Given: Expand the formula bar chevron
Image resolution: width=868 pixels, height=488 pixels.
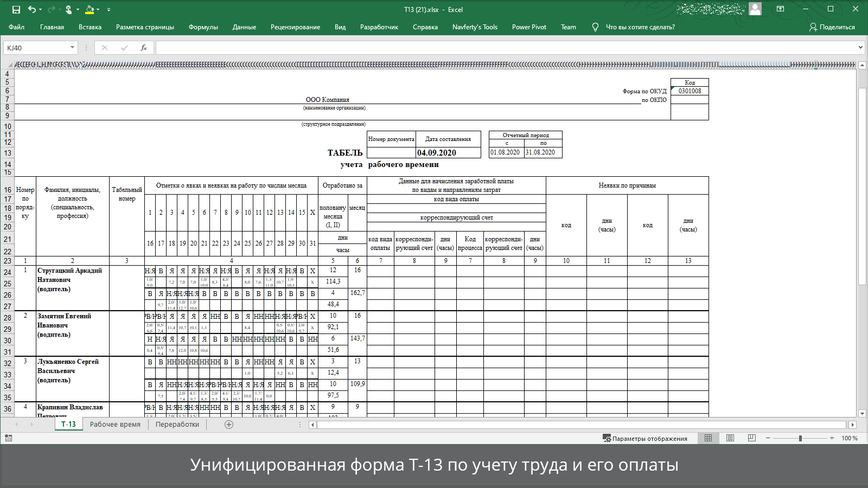Looking at the screenshot, I should 860,48.
